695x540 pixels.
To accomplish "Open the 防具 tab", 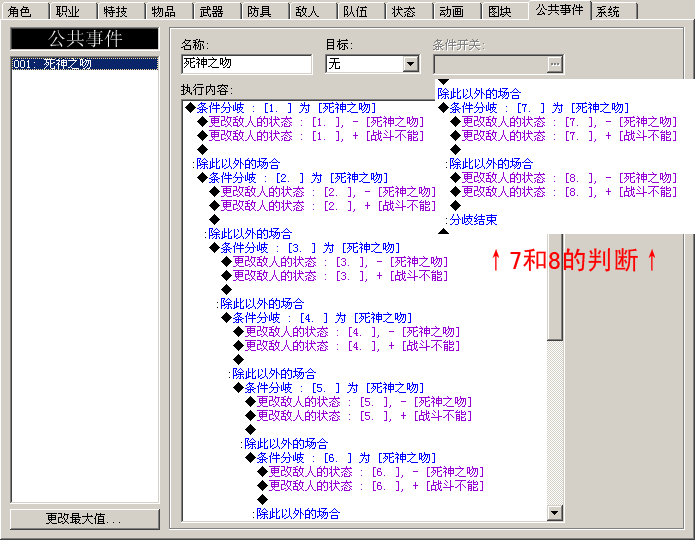I will click(264, 12).
